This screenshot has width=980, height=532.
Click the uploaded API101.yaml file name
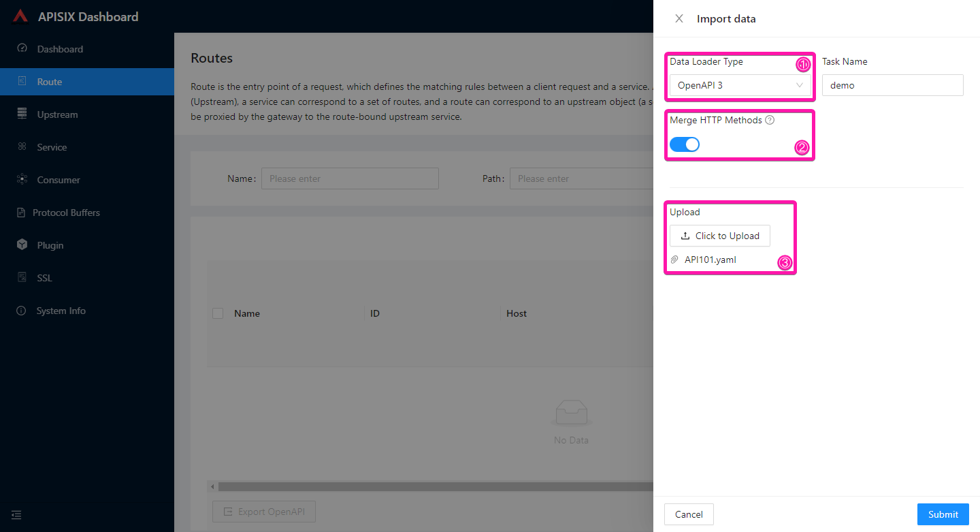pos(710,260)
